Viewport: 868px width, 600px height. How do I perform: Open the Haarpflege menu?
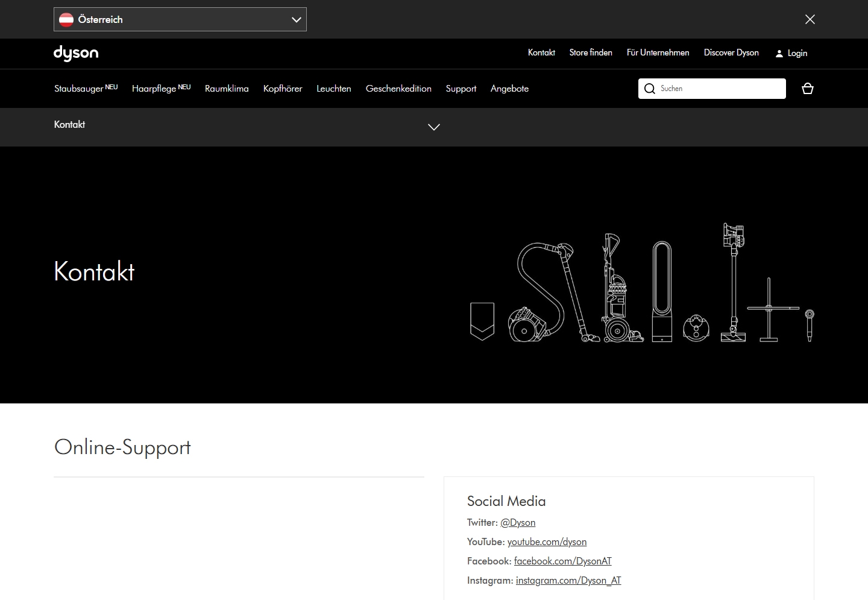(x=161, y=89)
